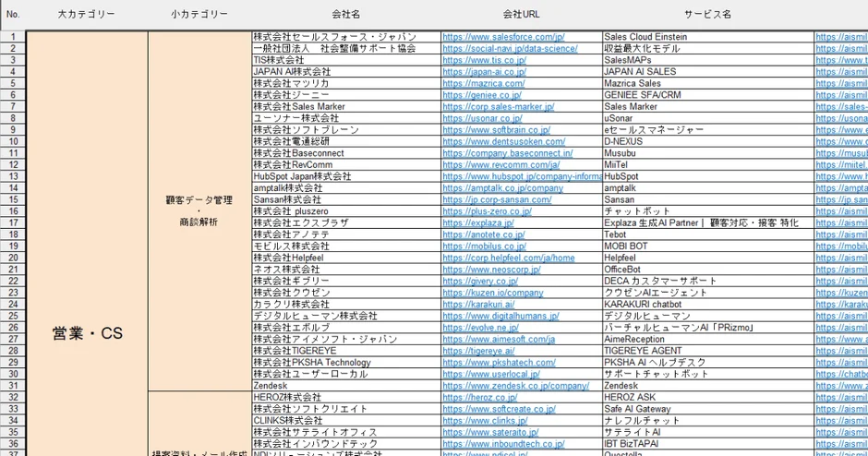Open the social-navi.jp data-science link
The height and width of the screenshot is (456, 868).
(x=510, y=49)
